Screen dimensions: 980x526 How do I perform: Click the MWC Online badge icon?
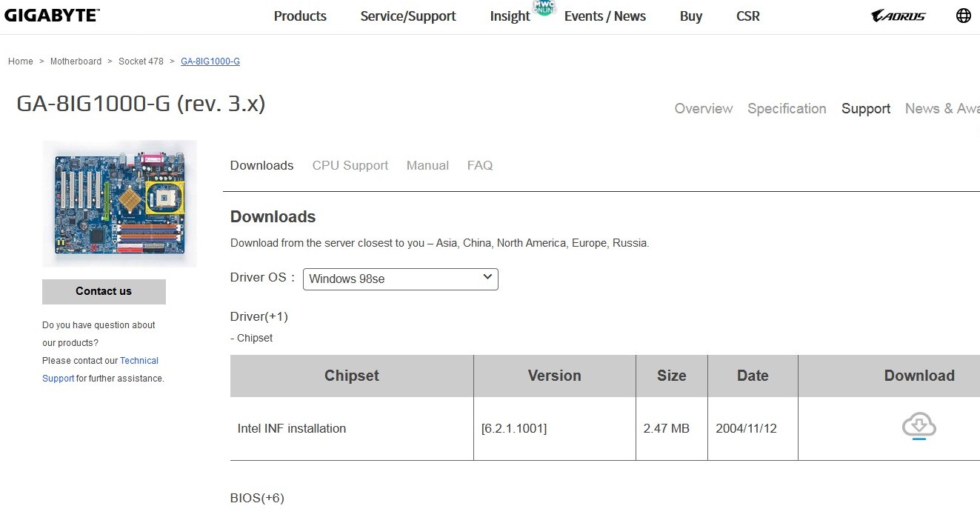(x=544, y=8)
